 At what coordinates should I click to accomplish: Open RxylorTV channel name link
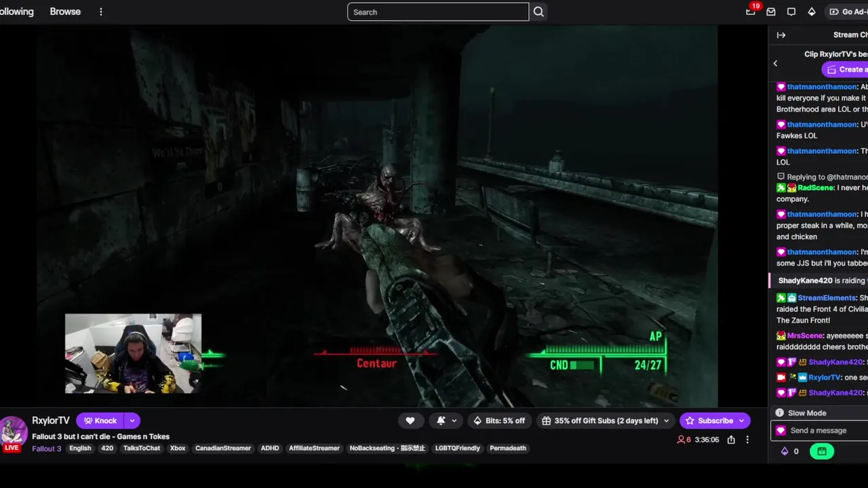click(51, 420)
